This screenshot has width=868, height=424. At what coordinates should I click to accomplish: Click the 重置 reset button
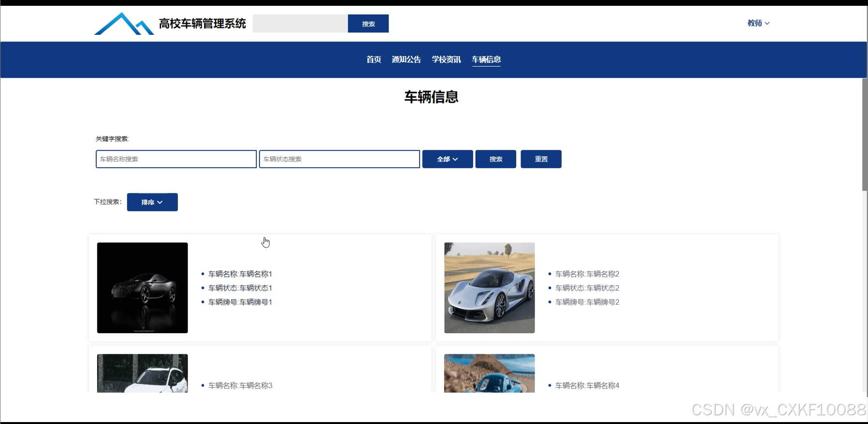(x=541, y=159)
